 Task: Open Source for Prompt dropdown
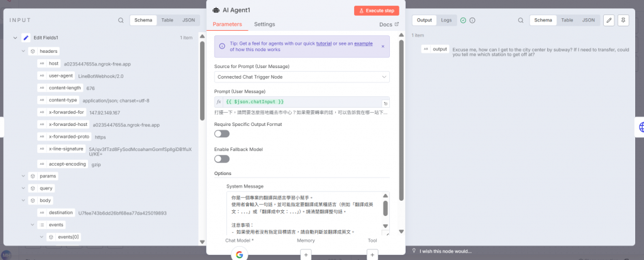[302, 77]
